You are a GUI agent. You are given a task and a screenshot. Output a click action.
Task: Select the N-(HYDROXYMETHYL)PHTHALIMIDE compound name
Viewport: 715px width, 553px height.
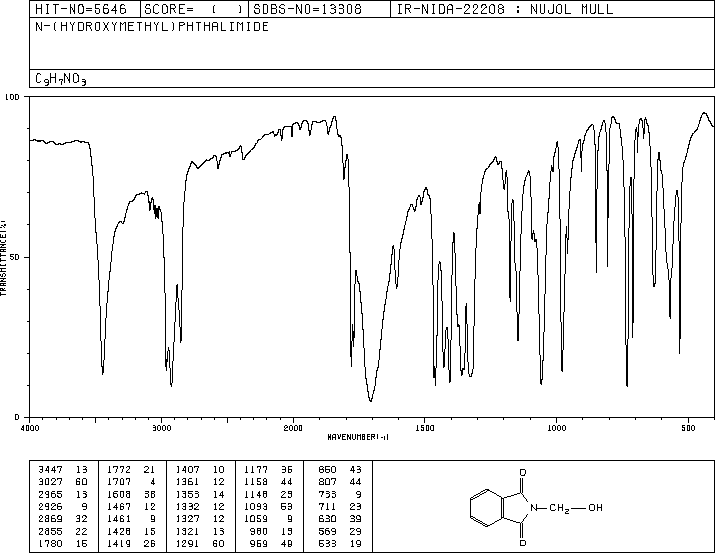152,26
